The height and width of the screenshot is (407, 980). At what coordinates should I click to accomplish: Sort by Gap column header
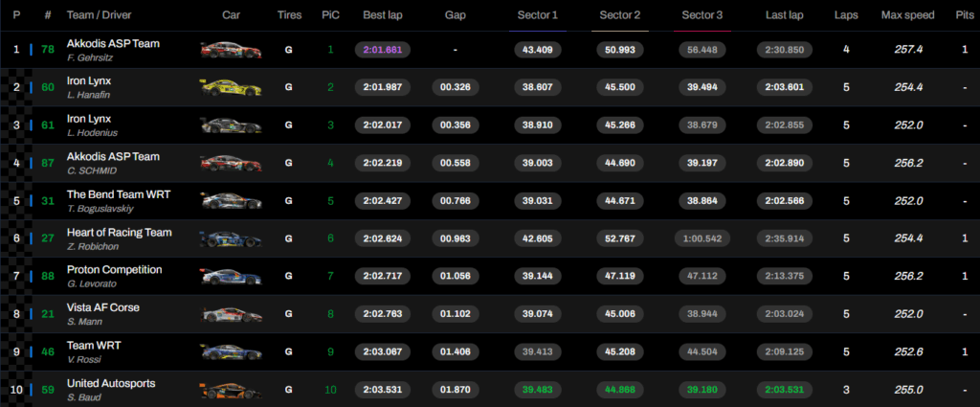[455, 15]
